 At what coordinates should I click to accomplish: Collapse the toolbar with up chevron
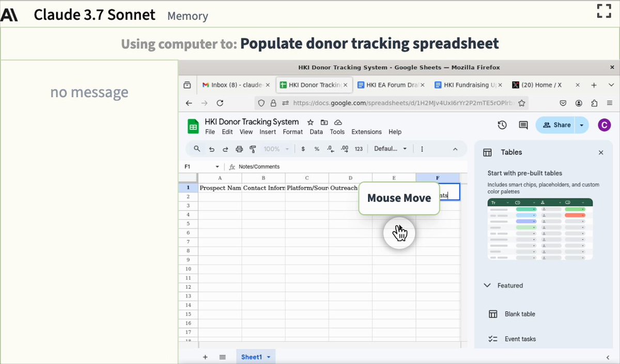point(455,149)
